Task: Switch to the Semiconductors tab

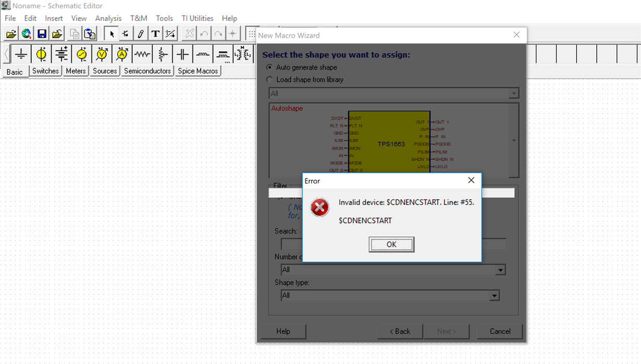Action: [147, 71]
